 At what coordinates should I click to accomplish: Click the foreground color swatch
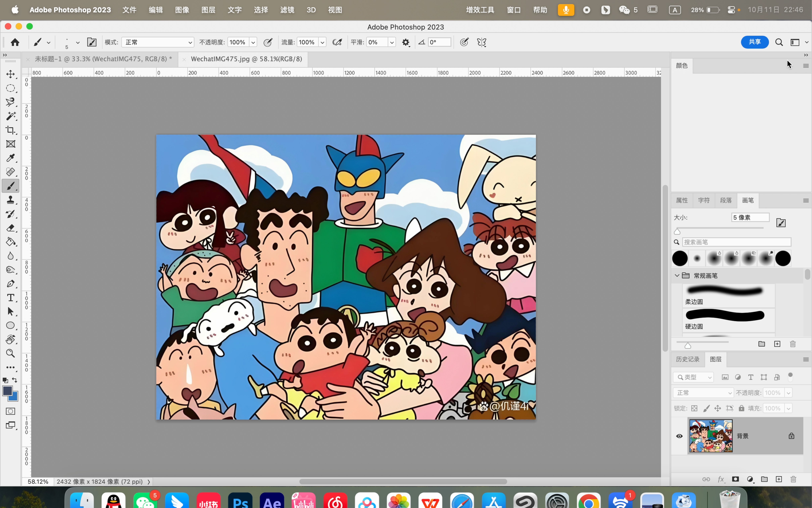(7, 391)
